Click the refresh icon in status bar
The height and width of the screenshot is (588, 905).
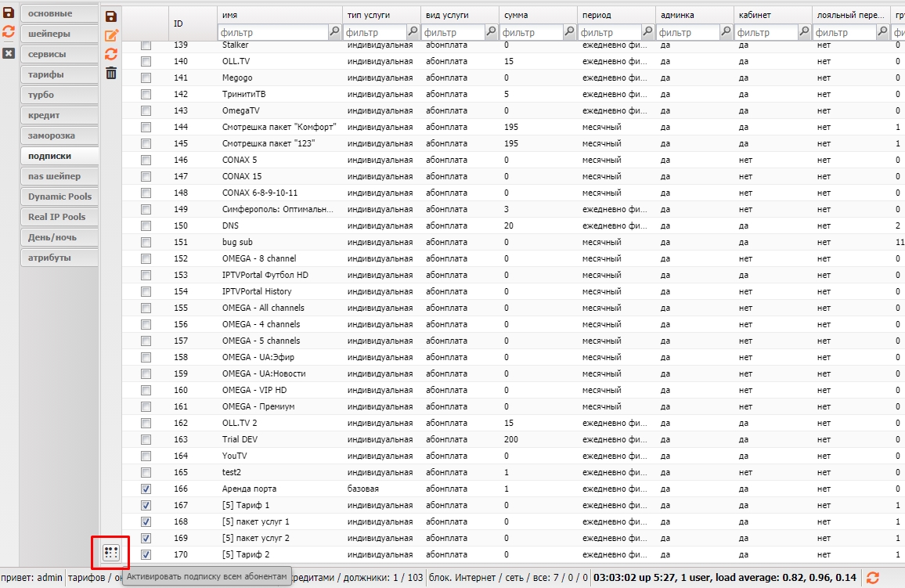point(873,578)
